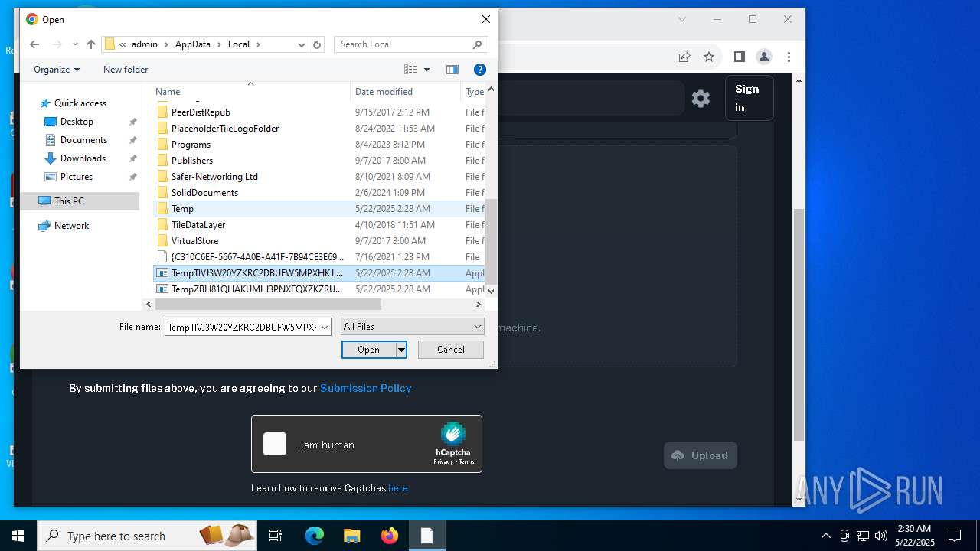The width and height of the screenshot is (980, 551).
Task: Show hidden system tray icons
Action: [825, 536]
